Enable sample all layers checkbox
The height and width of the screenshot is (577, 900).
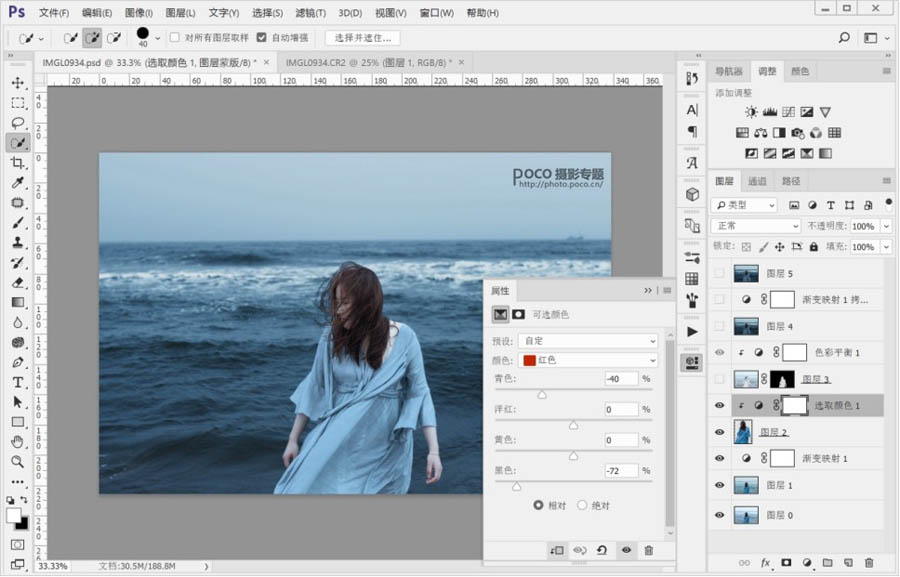click(175, 38)
